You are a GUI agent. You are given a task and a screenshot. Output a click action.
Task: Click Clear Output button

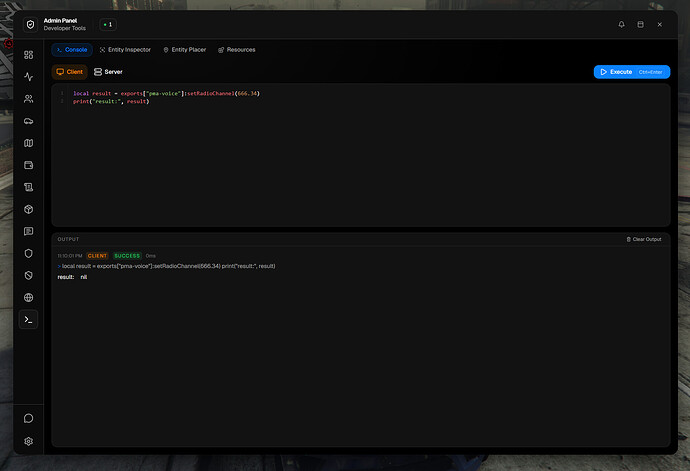(x=644, y=239)
